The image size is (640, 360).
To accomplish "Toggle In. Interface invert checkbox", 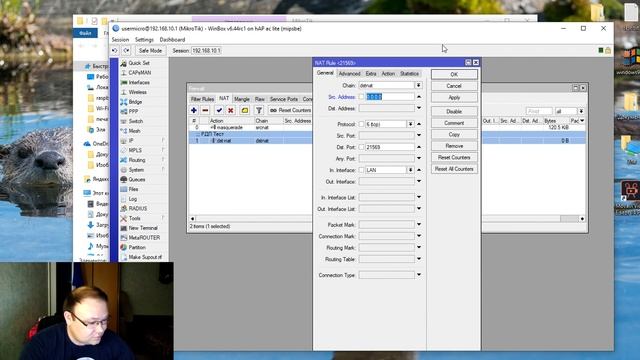I will 361,170.
